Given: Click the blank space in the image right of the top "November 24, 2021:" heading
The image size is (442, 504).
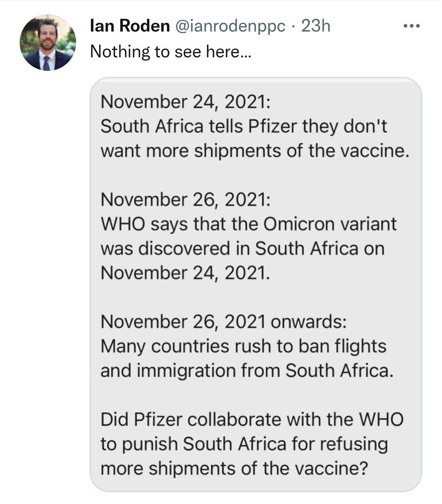Looking at the screenshot, I should pos(344,102).
